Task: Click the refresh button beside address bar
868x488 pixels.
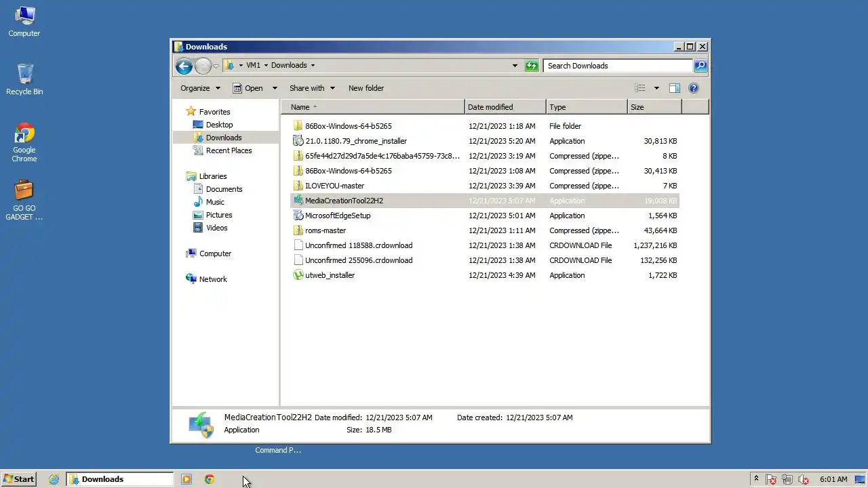Action: (x=532, y=66)
